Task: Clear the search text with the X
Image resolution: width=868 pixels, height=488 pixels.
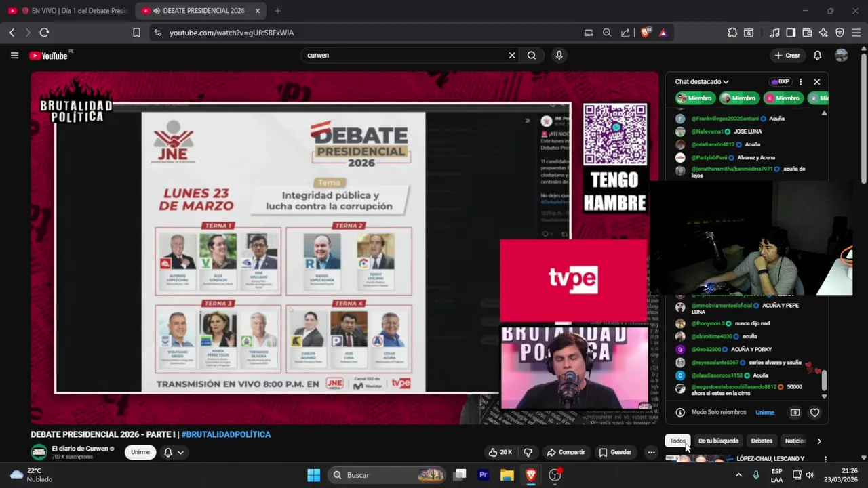Action: pos(512,56)
